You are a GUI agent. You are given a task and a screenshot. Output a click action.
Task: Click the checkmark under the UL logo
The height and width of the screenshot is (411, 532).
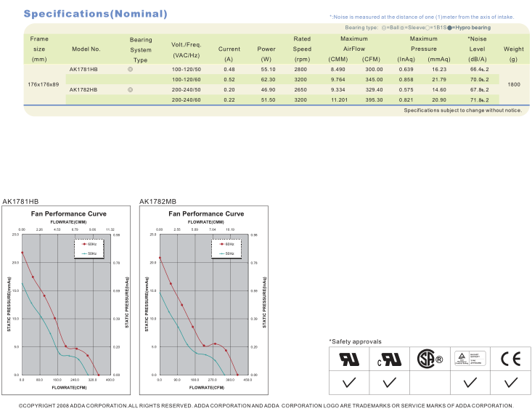pyautogui.click(x=349, y=383)
